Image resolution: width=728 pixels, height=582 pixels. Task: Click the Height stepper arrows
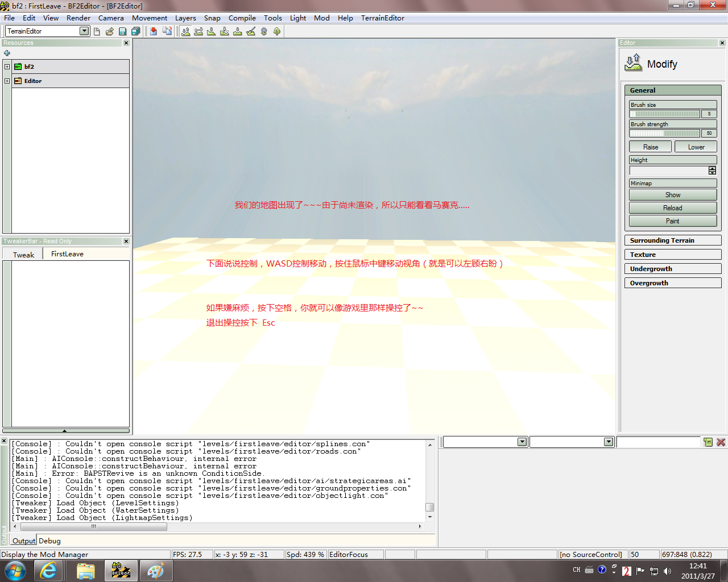pos(713,171)
